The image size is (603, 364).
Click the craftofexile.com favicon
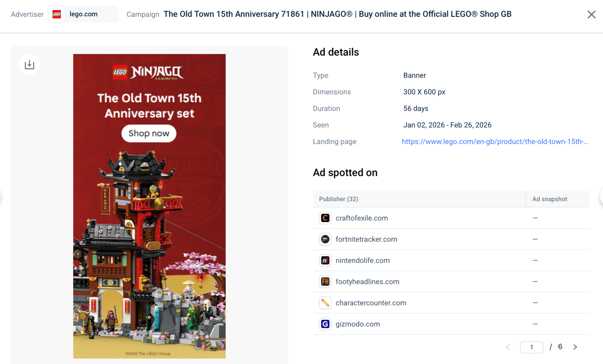pos(325,218)
